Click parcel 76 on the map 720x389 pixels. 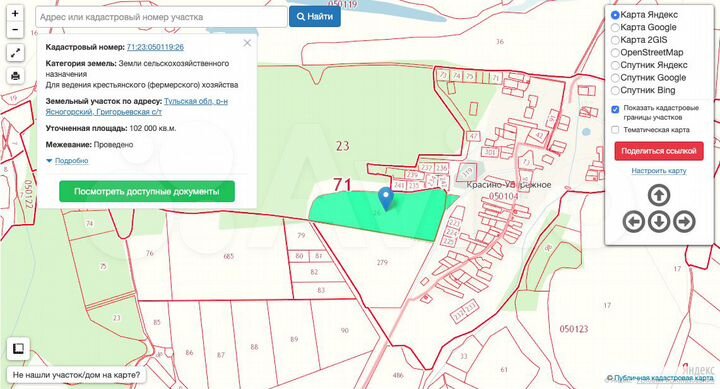pyautogui.click(x=150, y=253)
